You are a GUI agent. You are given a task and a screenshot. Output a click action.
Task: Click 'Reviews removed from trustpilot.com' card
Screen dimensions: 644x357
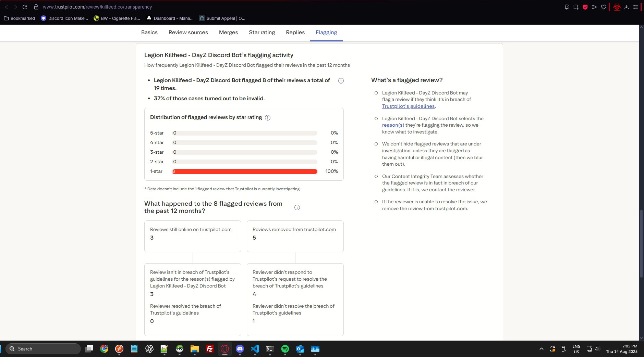click(295, 236)
